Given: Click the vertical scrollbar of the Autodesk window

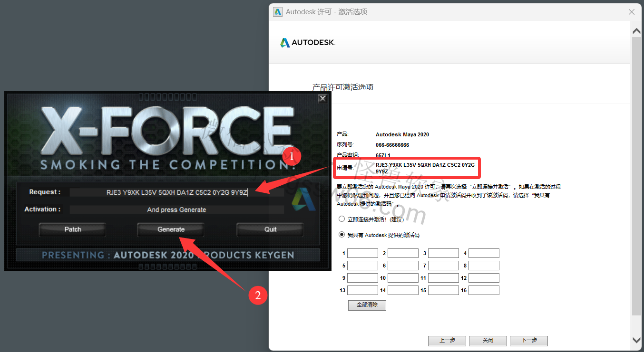Looking at the screenshot, I should point(636,176).
